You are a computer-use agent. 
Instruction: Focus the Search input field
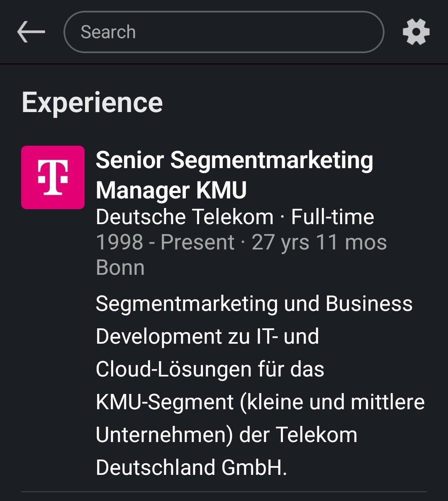pos(224,32)
